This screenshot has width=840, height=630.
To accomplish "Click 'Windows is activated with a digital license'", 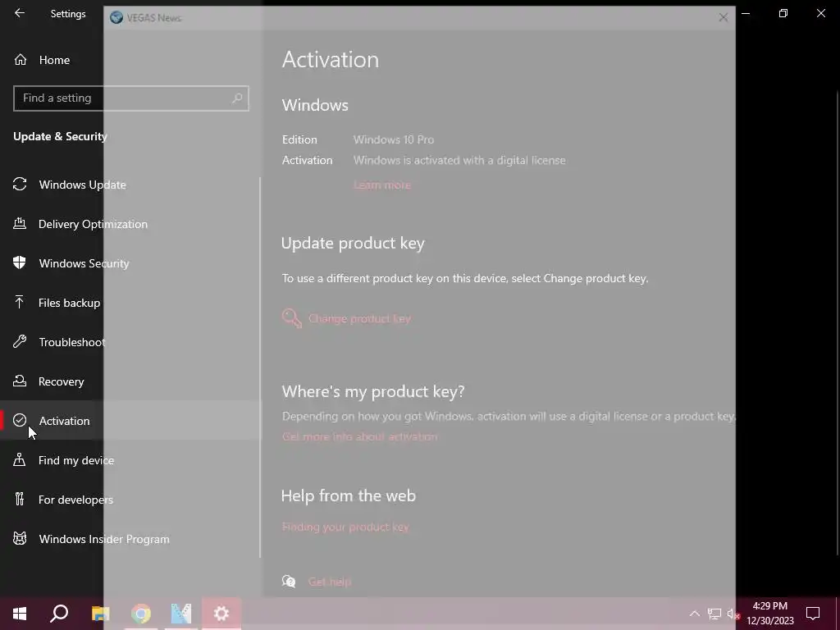I will [x=459, y=160].
